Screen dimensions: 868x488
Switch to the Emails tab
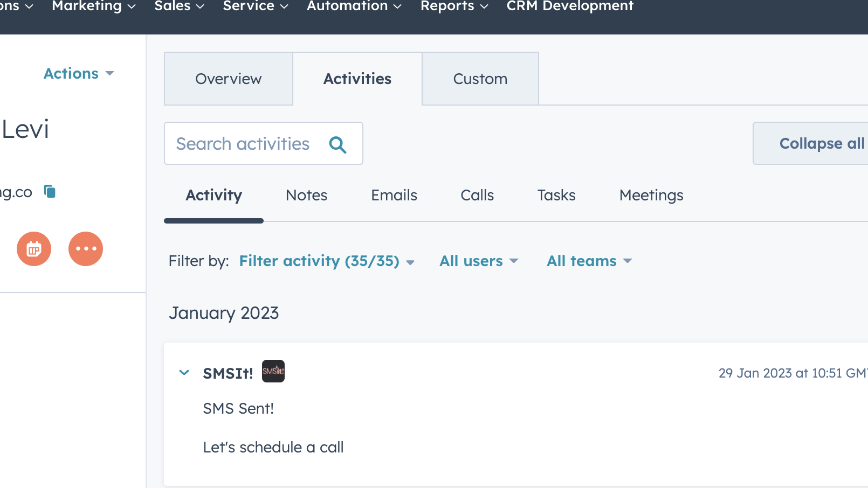(394, 195)
